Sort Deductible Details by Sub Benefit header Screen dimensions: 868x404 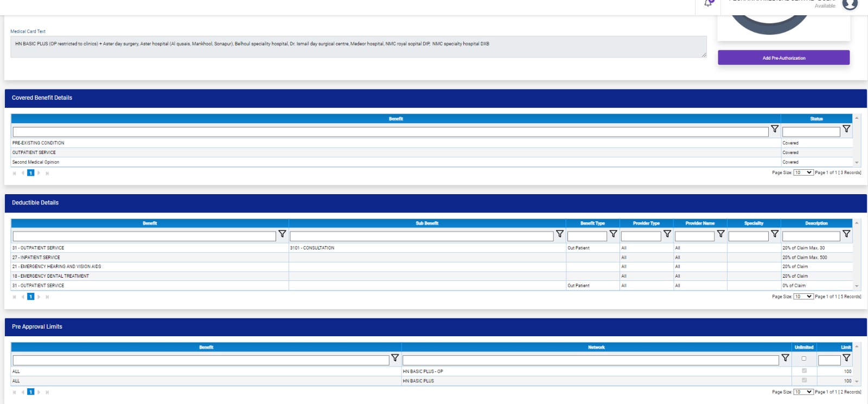[x=427, y=223]
